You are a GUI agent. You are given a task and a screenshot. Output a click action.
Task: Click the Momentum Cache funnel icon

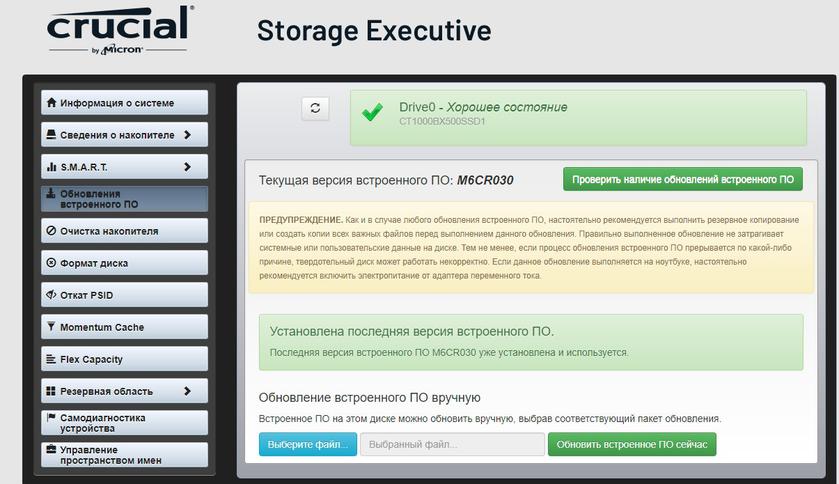[51, 327]
